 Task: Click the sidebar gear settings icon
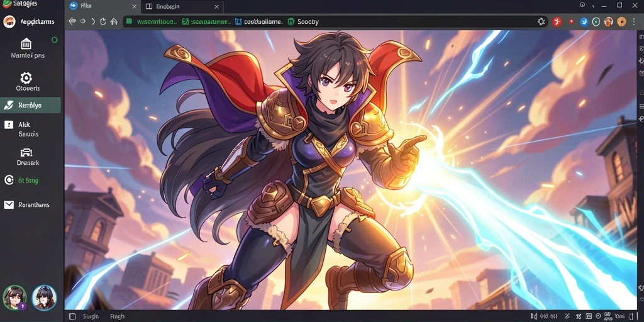pyautogui.click(x=26, y=77)
